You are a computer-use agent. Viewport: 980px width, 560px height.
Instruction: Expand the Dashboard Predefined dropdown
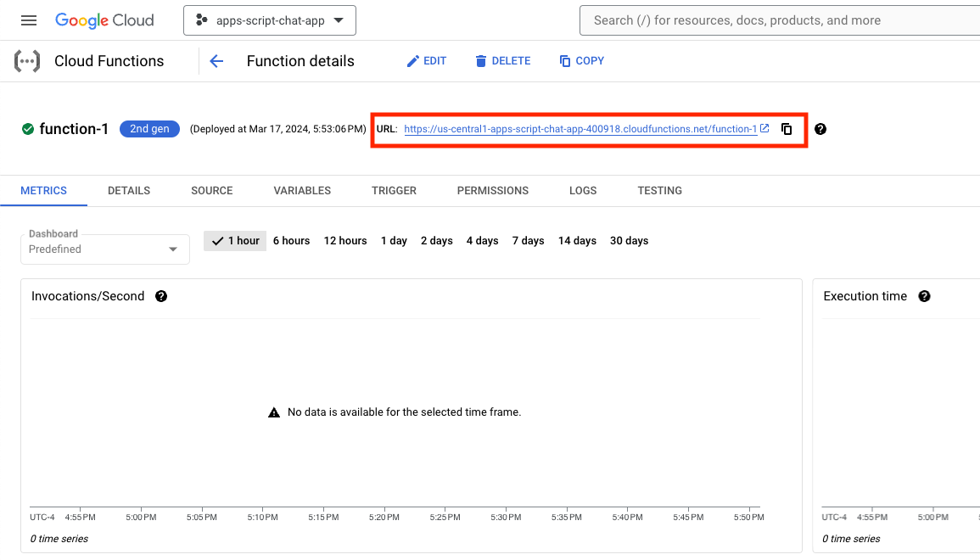pyautogui.click(x=105, y=249)
